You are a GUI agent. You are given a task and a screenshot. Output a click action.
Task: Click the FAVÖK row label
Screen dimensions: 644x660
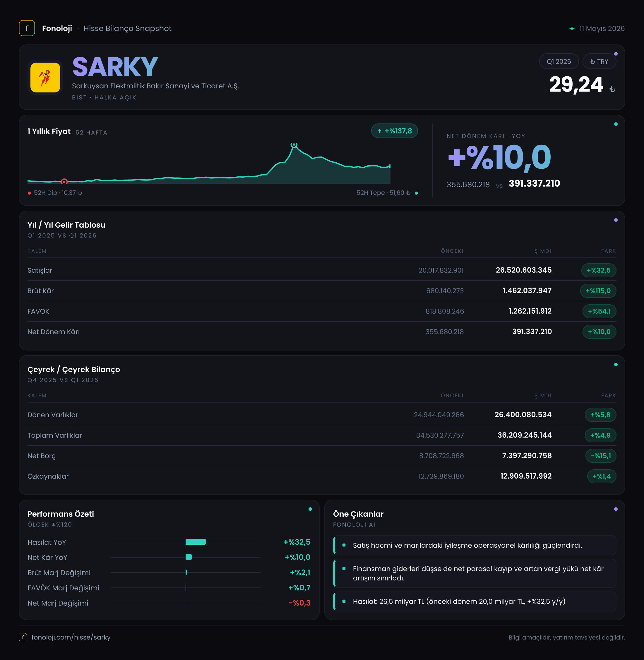pyautogui.click(x=38, y=311)
